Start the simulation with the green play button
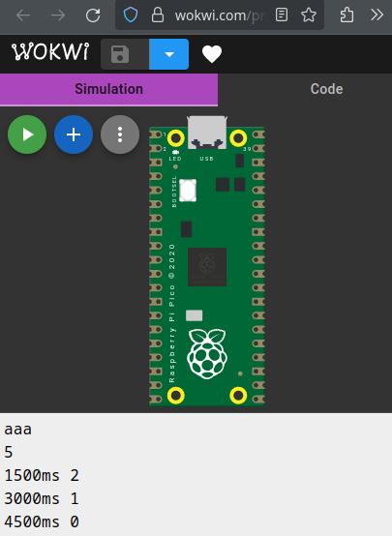 (27, 134)
